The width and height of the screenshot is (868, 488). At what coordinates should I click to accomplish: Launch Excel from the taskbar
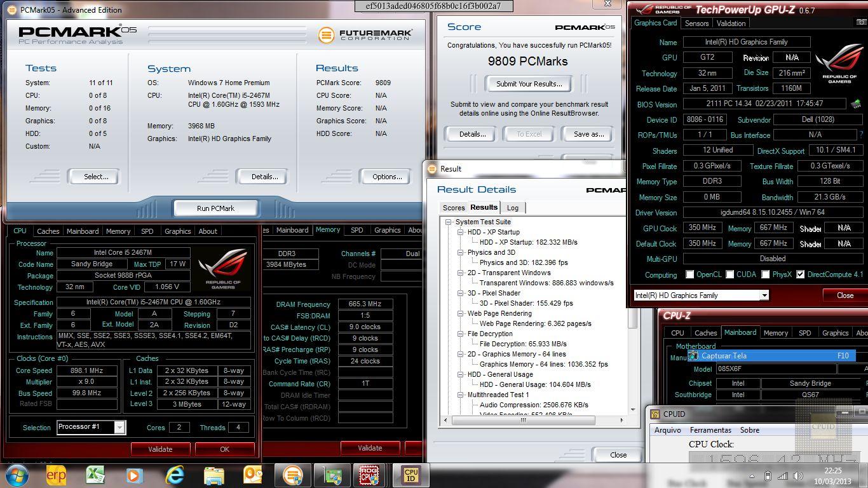click(x=95, y=475)
